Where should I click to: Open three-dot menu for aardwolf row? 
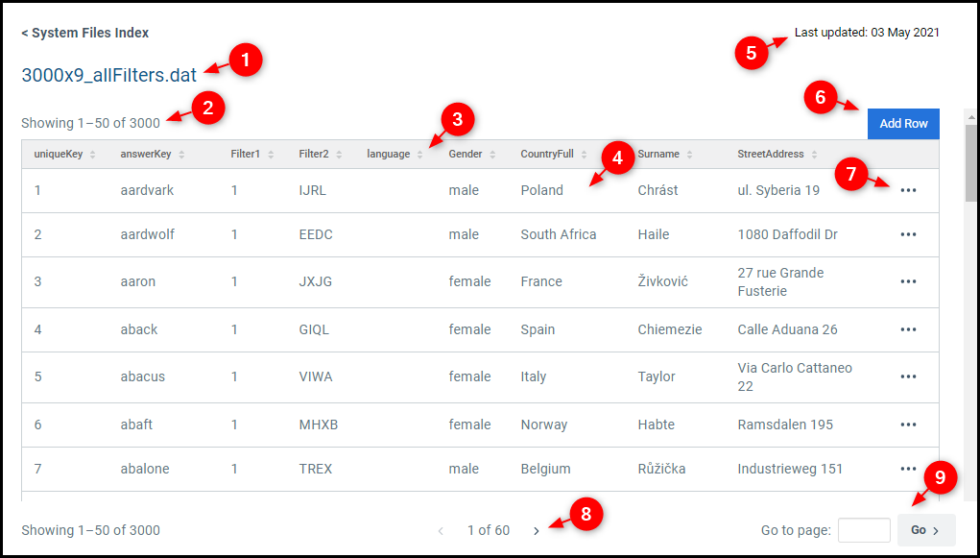[x=908, y=234]
